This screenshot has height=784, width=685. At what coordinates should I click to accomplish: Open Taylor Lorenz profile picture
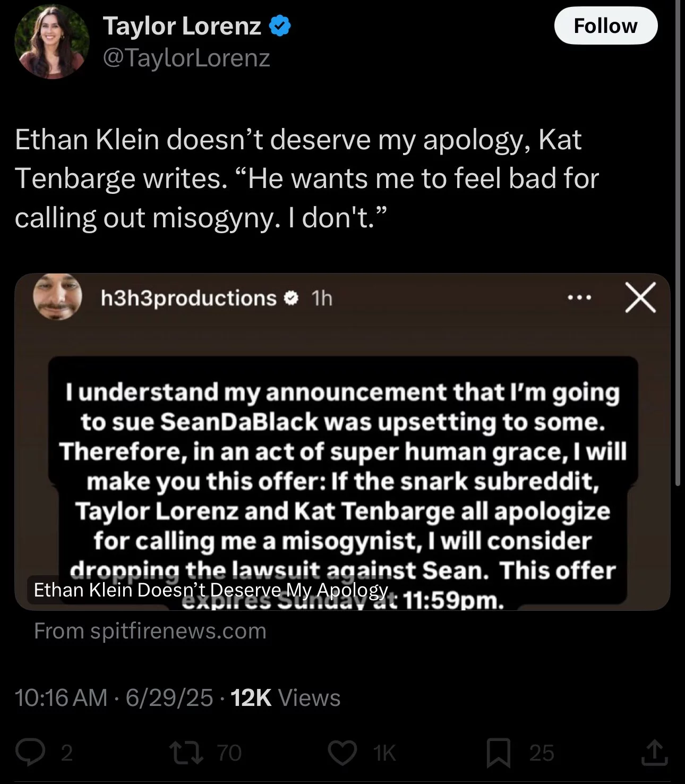coord(52,41)
